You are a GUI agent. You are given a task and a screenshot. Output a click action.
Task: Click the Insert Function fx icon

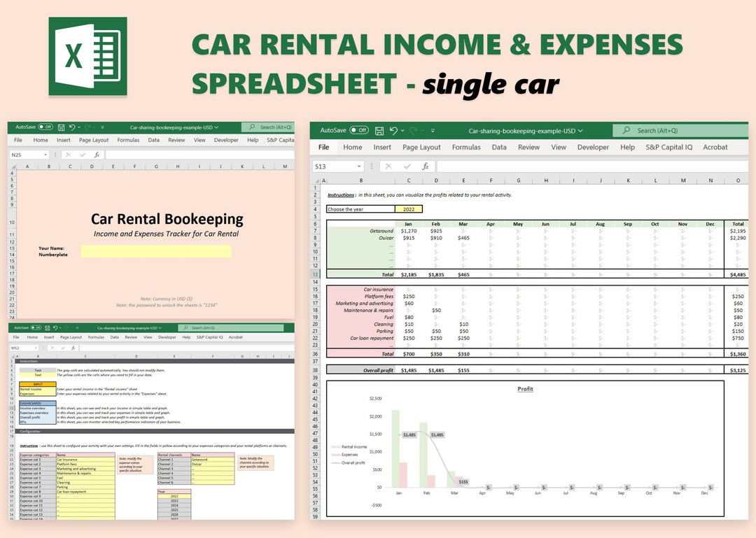click(425, 165)
